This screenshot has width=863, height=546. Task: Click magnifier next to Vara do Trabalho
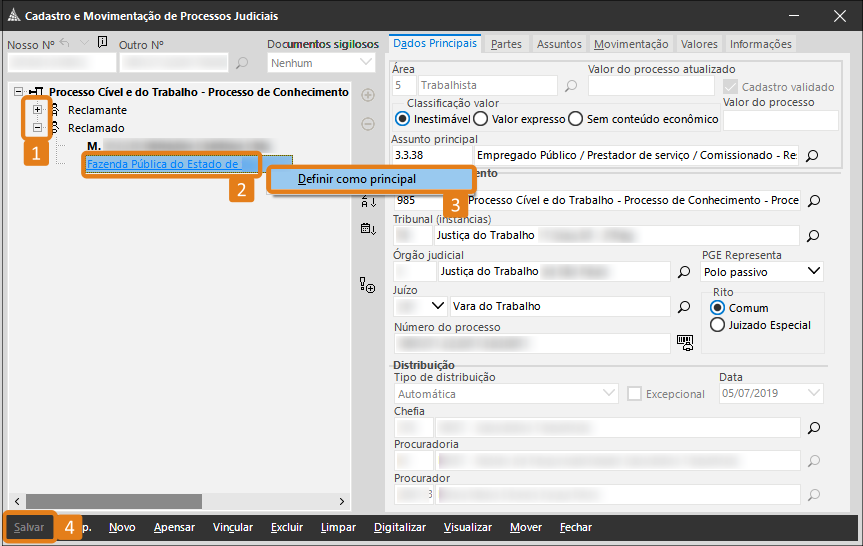684,306
